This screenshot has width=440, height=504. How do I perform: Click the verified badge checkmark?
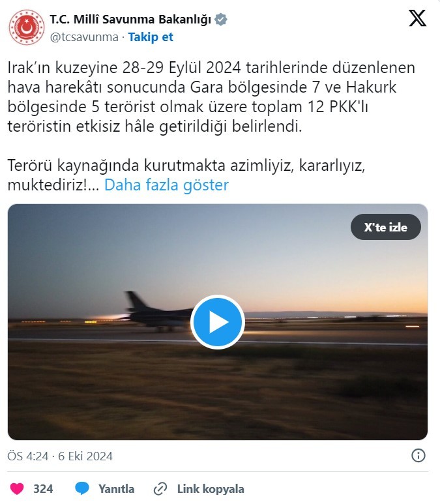[221, 20]
